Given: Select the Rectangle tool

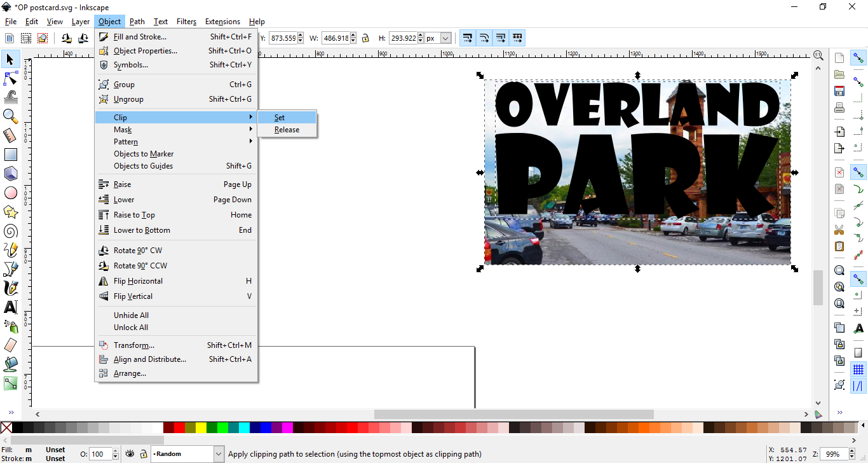Looking at the screenshot, I should (x=10, y=155).
